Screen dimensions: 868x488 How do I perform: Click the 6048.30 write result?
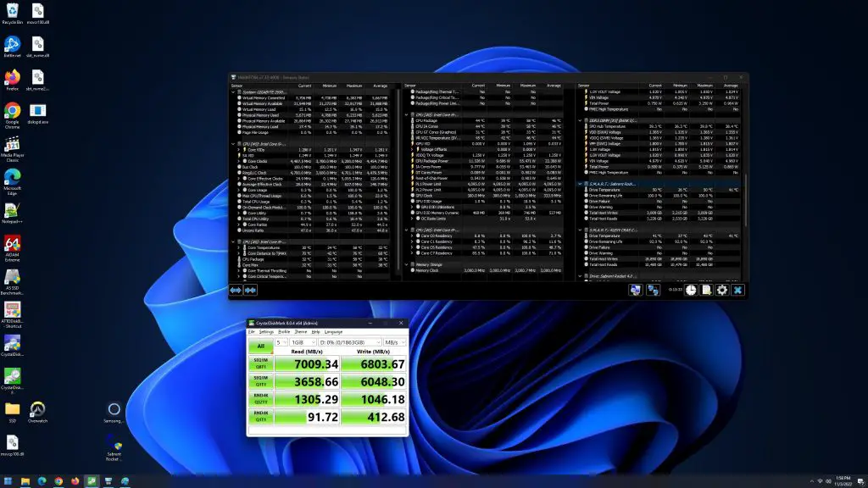click(374, 381)
